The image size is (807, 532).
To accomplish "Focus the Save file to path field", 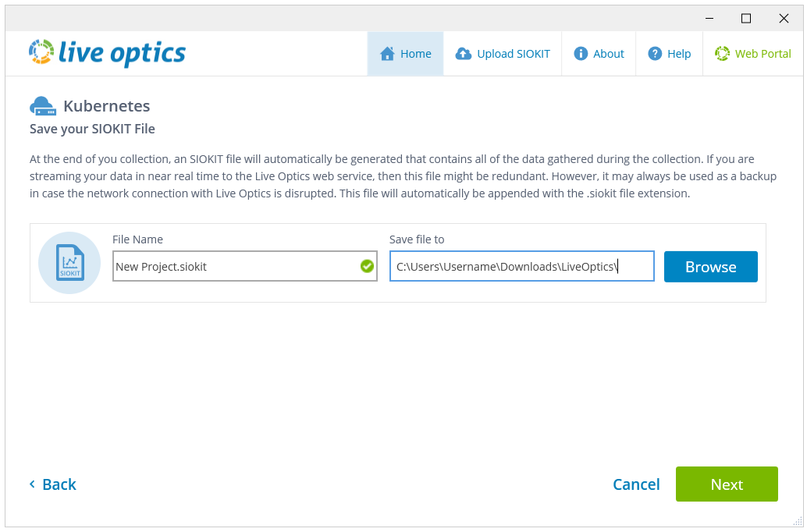I will 521,266.
